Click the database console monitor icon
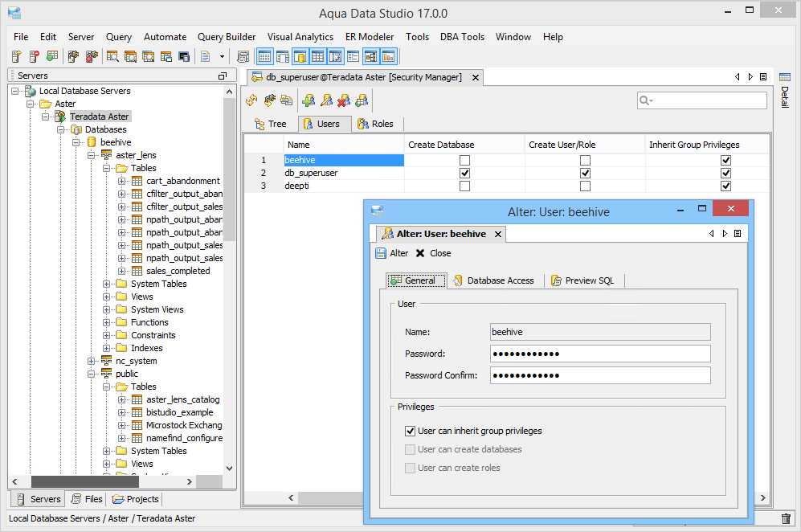This screenshot has height=532, width=801. coord(184,56)
